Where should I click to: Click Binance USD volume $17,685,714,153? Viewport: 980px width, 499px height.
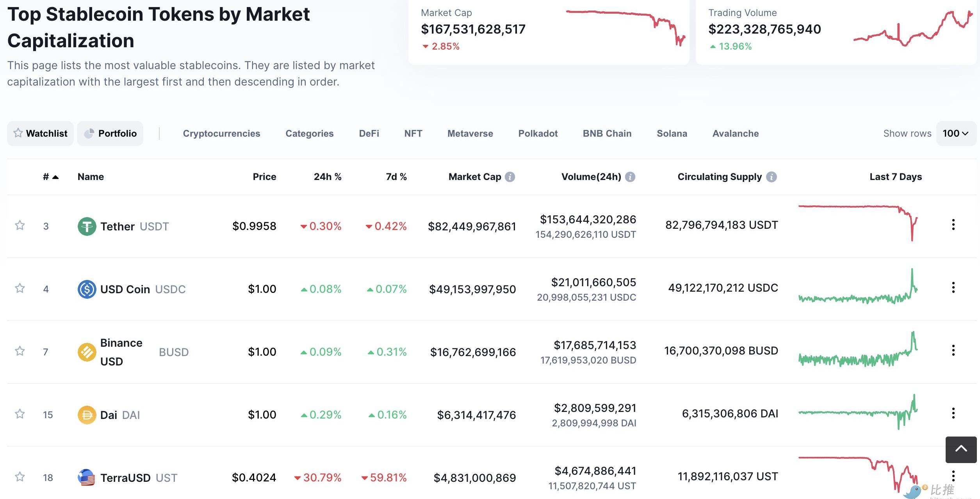click(595, 345)
